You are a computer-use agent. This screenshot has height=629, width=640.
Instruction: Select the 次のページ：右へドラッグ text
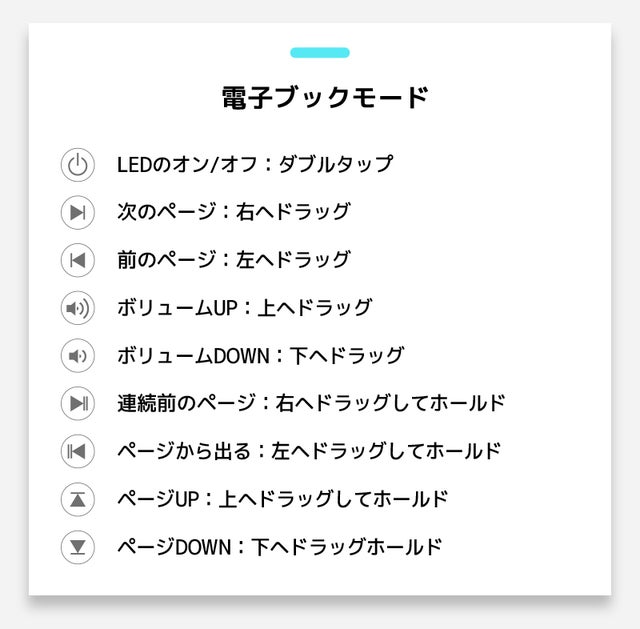tap(233, 211)
